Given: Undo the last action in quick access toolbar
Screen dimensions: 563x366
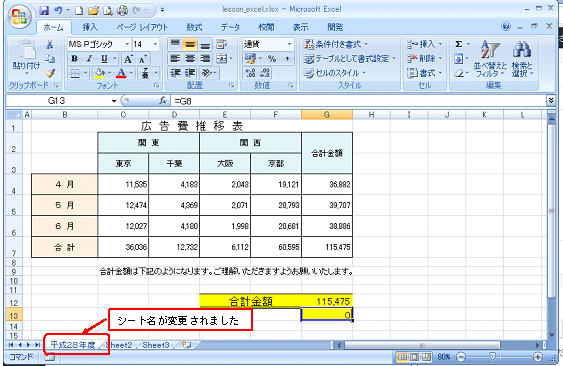Looking at the screenshot, I should (58, 10).
